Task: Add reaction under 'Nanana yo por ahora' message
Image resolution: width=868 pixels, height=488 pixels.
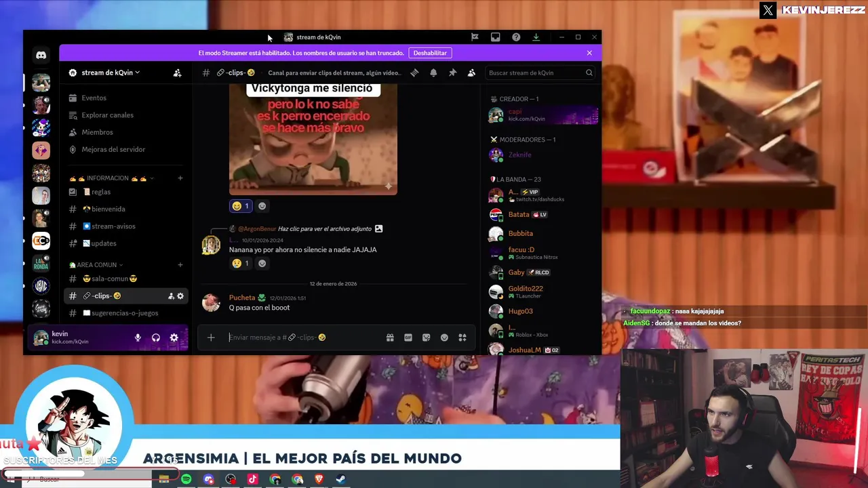Action: tap(262, 264)
